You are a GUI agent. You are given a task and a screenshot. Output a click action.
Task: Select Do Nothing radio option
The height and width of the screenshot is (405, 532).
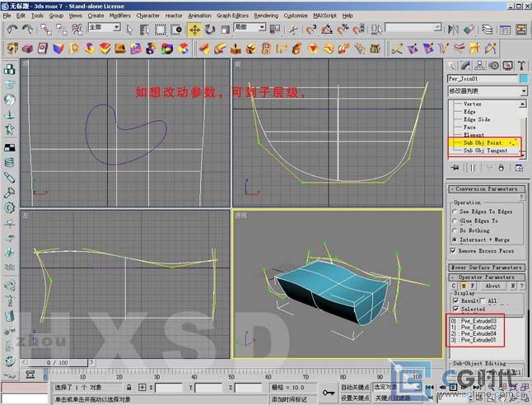tap(455, 230)
